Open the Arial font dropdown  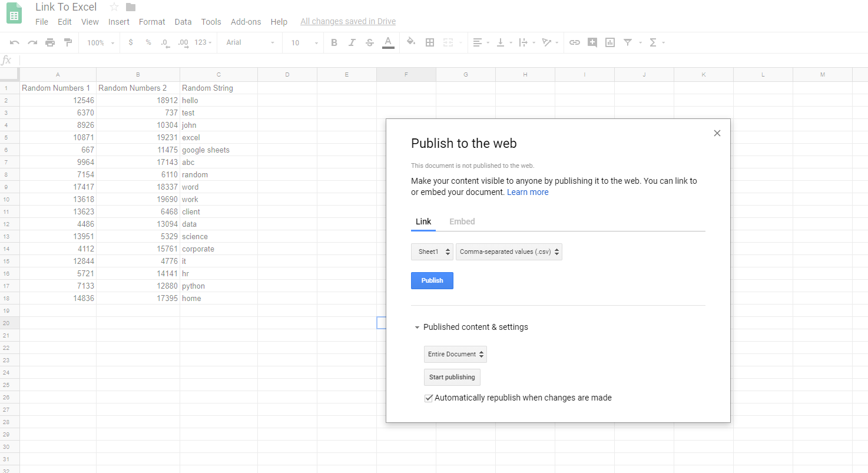[x=251, y=42]
